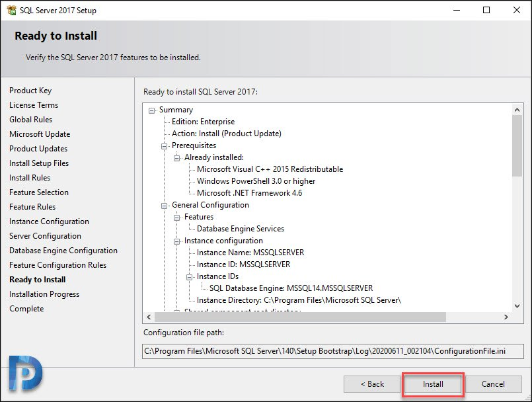Select the Feature Selection step
The height and width of the screenshot is (402, 532).
(x=39, y=192)
